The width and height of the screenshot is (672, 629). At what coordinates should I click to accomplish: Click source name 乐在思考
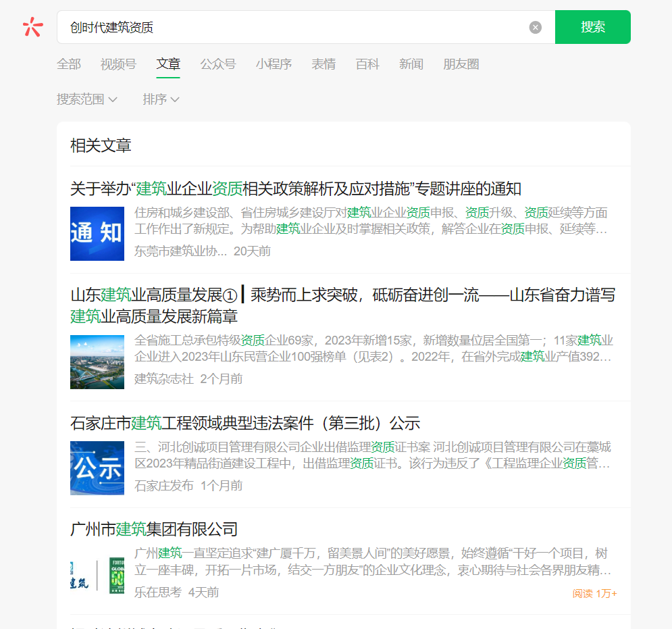(x=158, y=593)
